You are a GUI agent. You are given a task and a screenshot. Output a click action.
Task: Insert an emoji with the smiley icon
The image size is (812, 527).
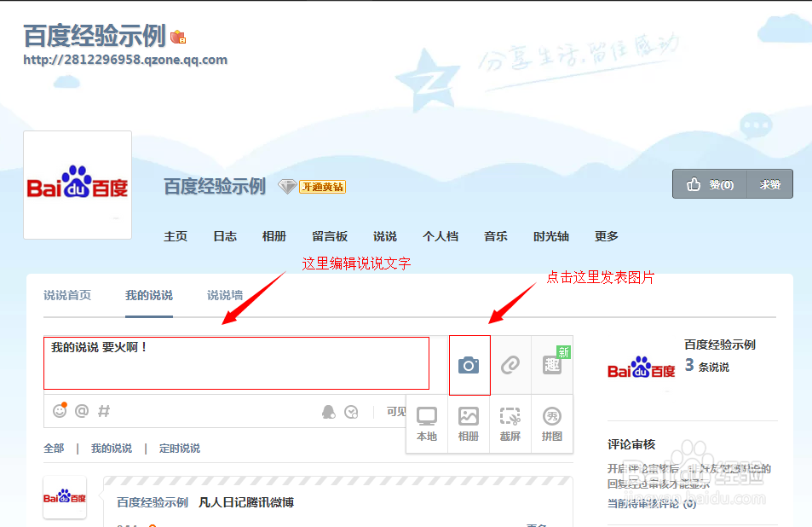click(x=58, y=411)
